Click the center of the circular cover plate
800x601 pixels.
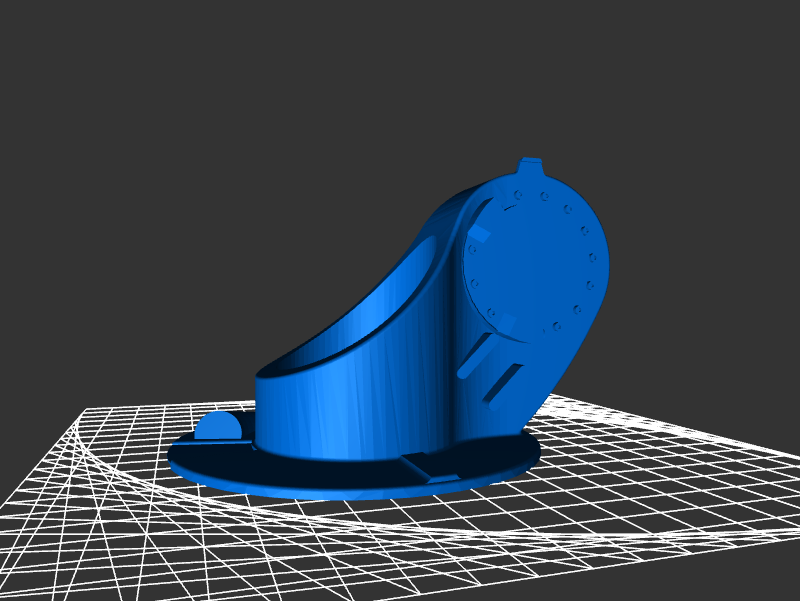(528, 260)
